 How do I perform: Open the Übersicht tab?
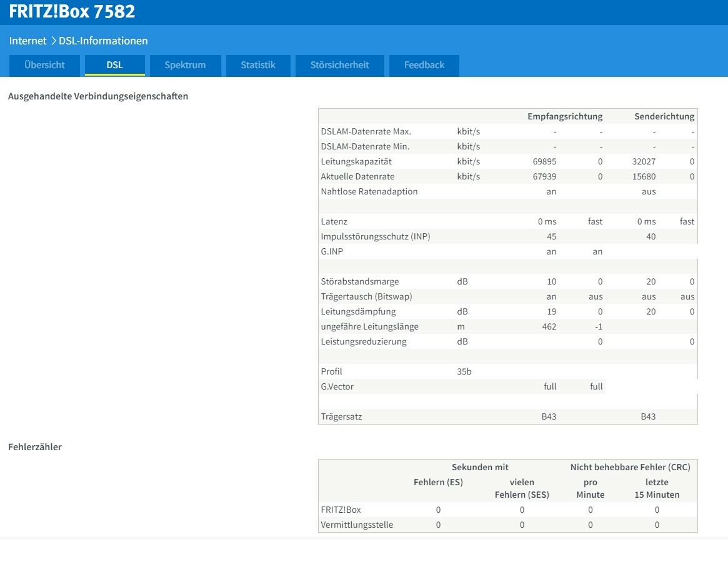(44, 66)
